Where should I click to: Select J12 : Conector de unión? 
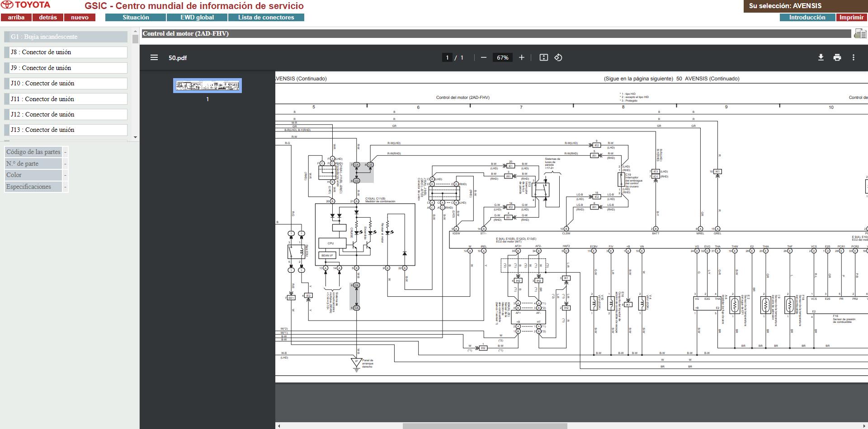(66, 114)
